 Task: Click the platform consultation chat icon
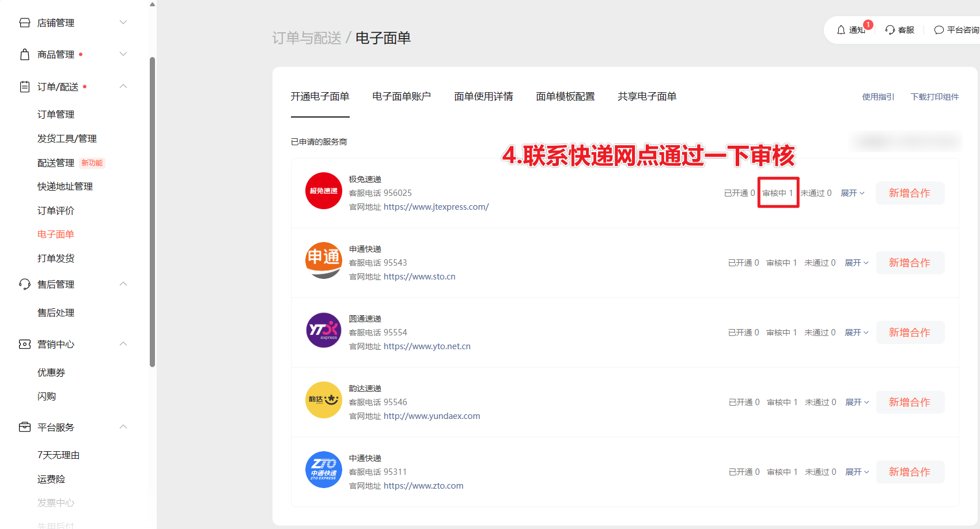pos(939,30)
